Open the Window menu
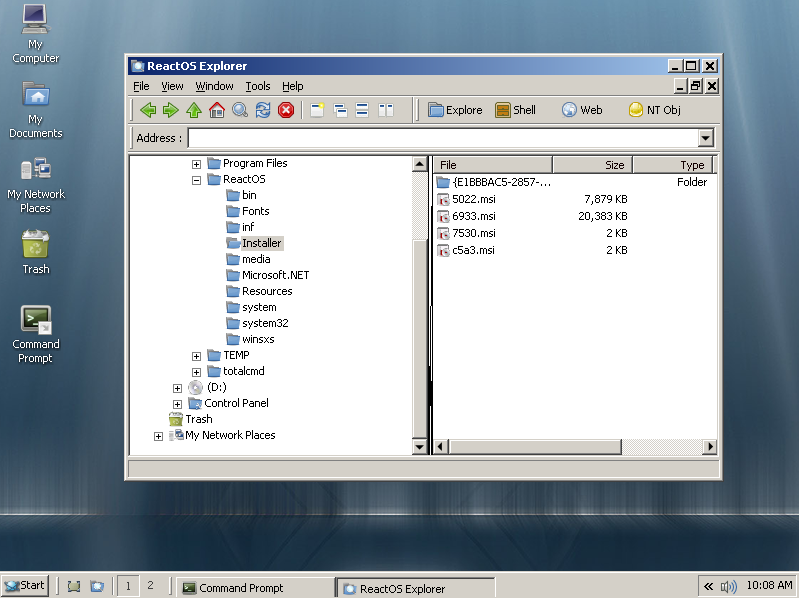The height and width of the screenshot is (598, 799). point(215,86)
